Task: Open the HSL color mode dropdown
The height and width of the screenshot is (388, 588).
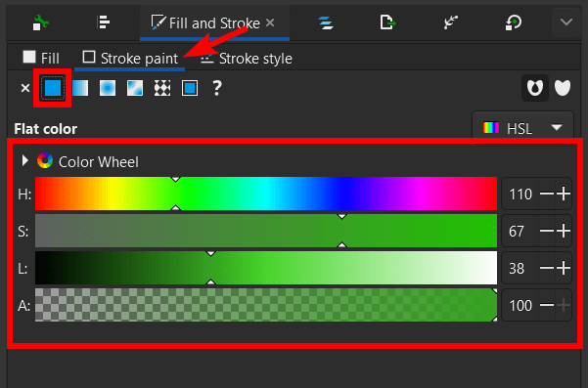Action: tap(523, 128)
